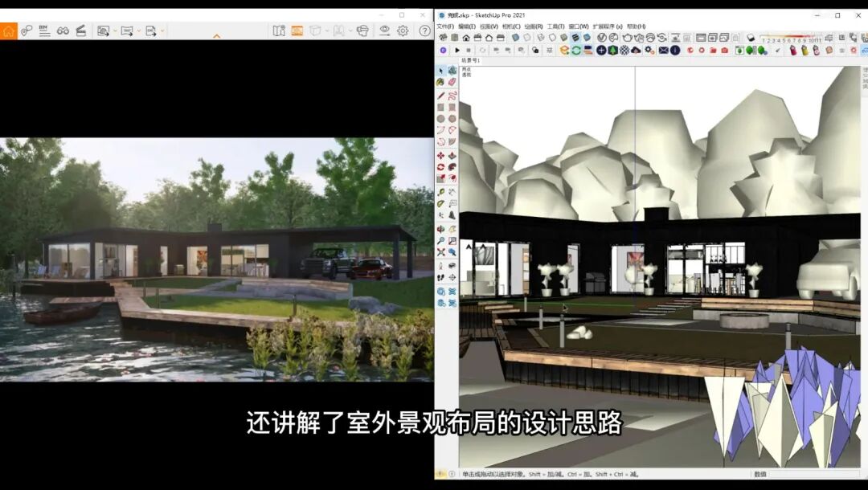Select the Move tool with red arrows
The height and width of the screenshot is (490, 868).
click(440, 156)
